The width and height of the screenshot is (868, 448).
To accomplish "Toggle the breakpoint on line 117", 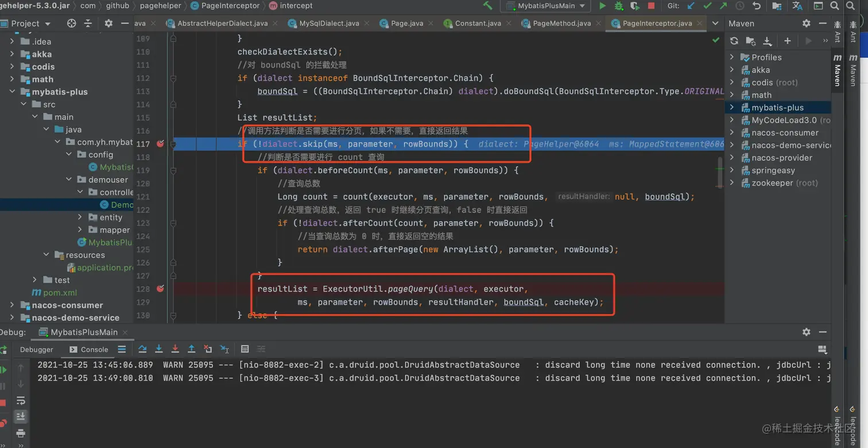I will (160, 144).
